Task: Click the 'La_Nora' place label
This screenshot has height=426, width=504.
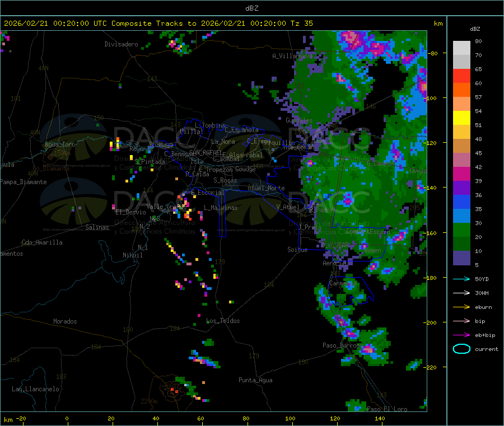Action: 223,142
